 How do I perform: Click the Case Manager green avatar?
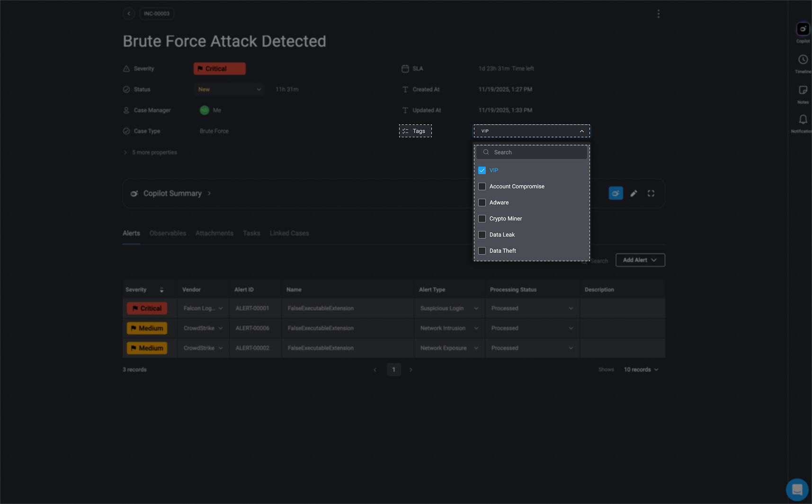point(205,110)
